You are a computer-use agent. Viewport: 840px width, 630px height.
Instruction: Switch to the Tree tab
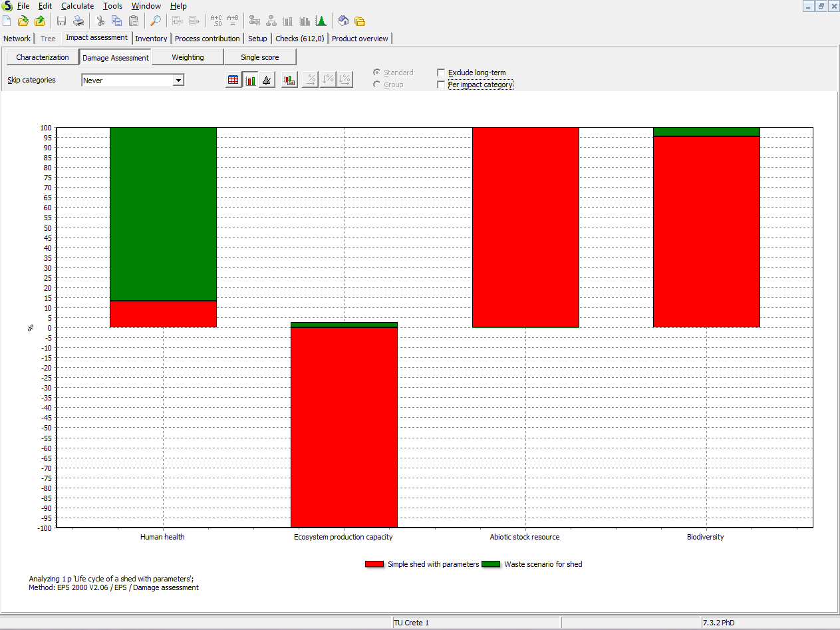[x=48, y=39]
